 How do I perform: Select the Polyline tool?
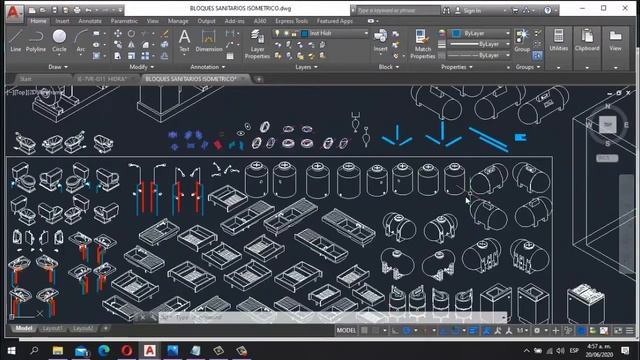[x=36, y=41]
